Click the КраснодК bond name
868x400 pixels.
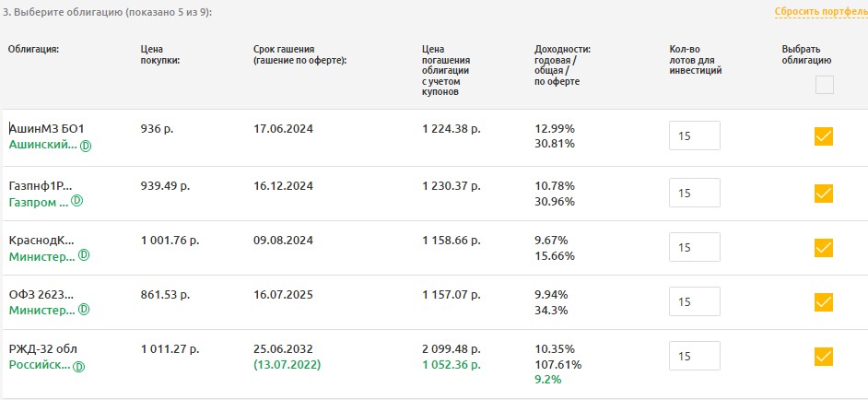pyautogui.click(x=41, y=241)
